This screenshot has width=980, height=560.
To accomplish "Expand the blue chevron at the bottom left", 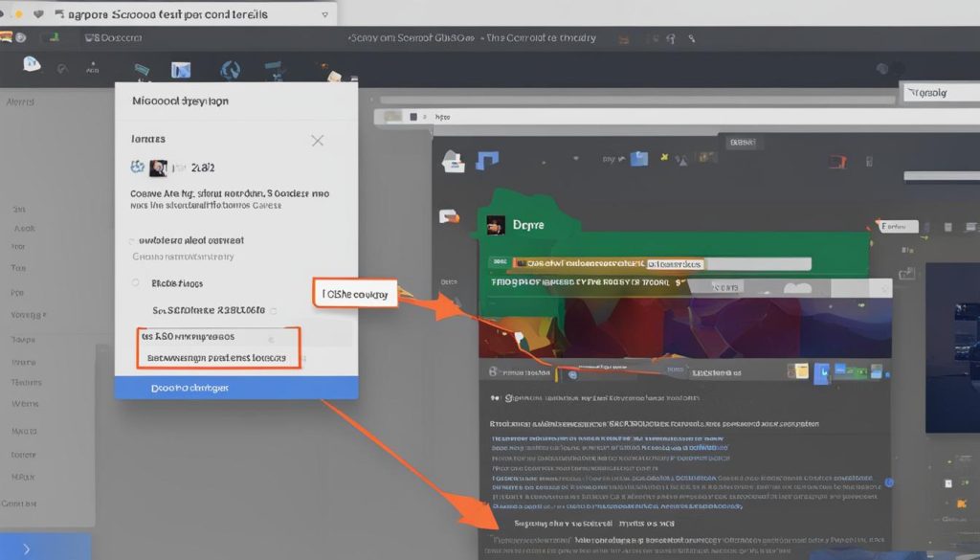I will (x=26, y=549).
